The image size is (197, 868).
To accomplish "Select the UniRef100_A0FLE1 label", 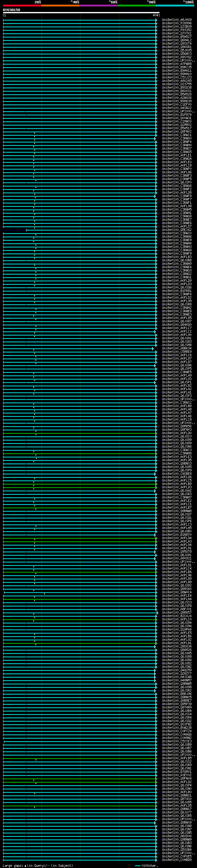I will 177,155.
